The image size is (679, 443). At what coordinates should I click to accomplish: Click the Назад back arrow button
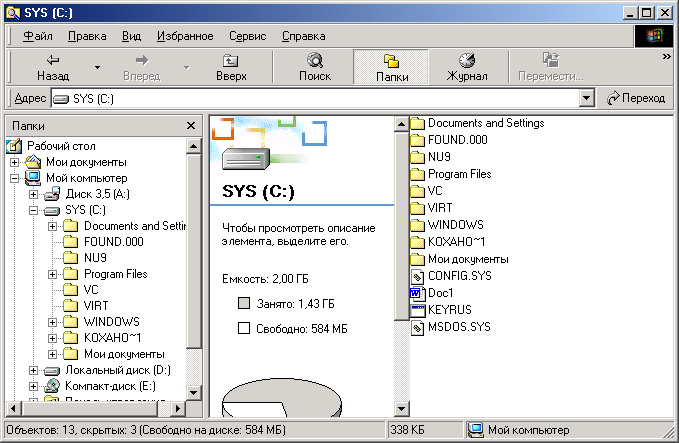click(x=53, y=67)
